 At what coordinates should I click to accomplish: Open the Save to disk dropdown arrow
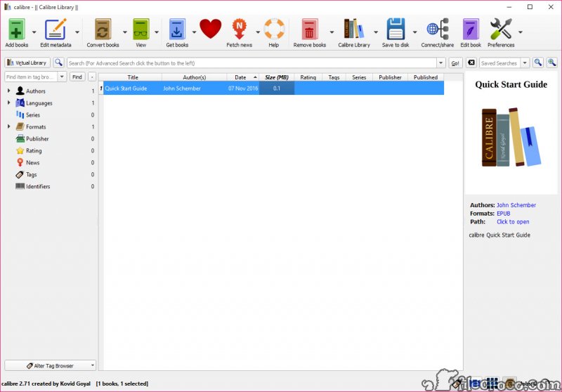coord(414,32)
